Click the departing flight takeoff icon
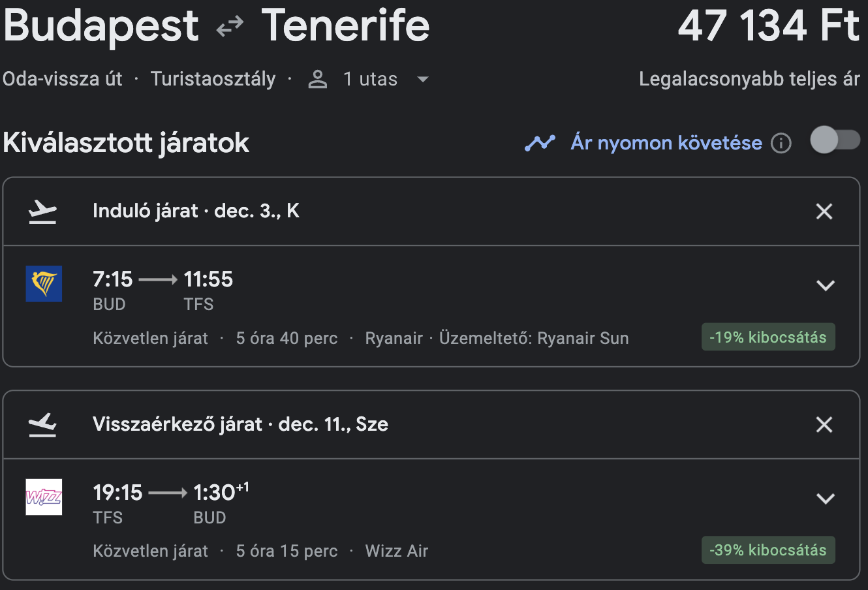This screenshot has width=868, height=590. point(43,211)
